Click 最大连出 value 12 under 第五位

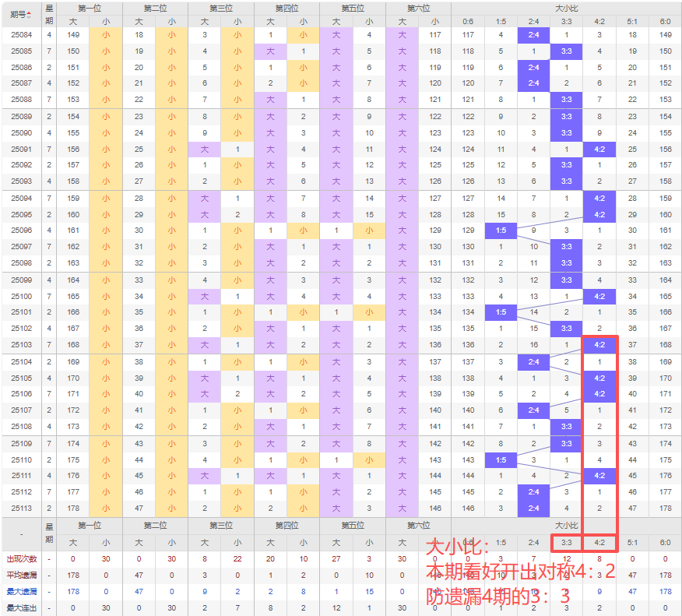[336, 607]
